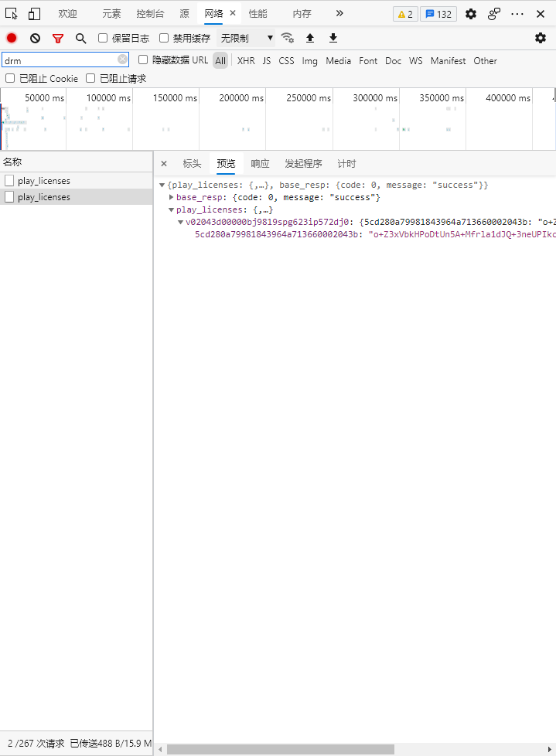Open the 无限制 throttling dropdown

[247, 38]
